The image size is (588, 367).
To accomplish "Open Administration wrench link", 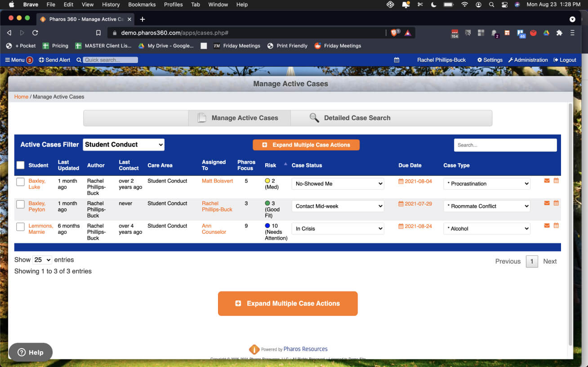I will pyautogui.click(x=528, y=60).
